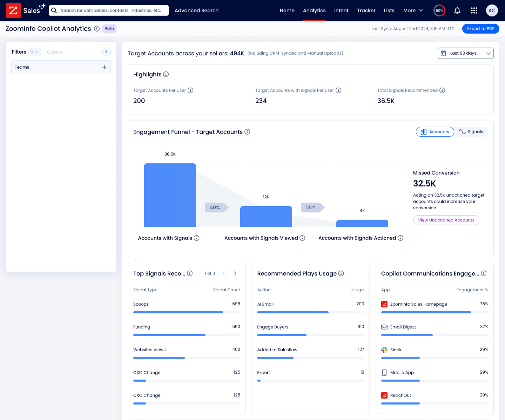Click info icon beside Engagement Funnel title
The width and height of the screenshot is (505, 420).
pyautogui.click(x=247, y=132)
